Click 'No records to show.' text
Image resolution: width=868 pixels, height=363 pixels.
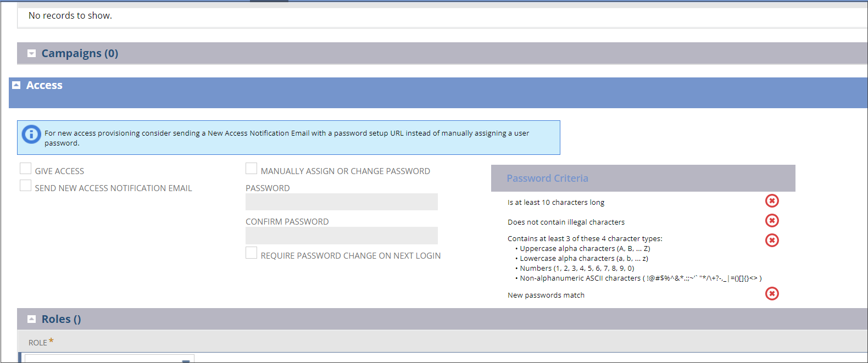coord(70,15)
